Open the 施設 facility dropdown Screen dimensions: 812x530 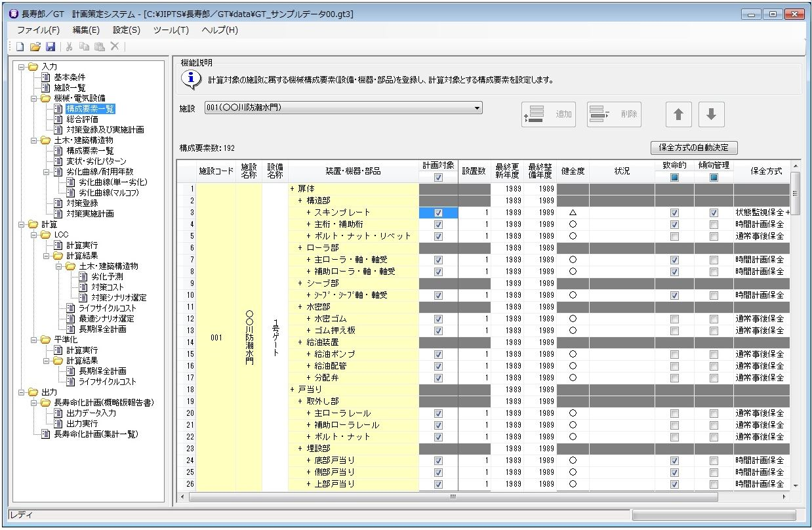(x=477, y=108)
